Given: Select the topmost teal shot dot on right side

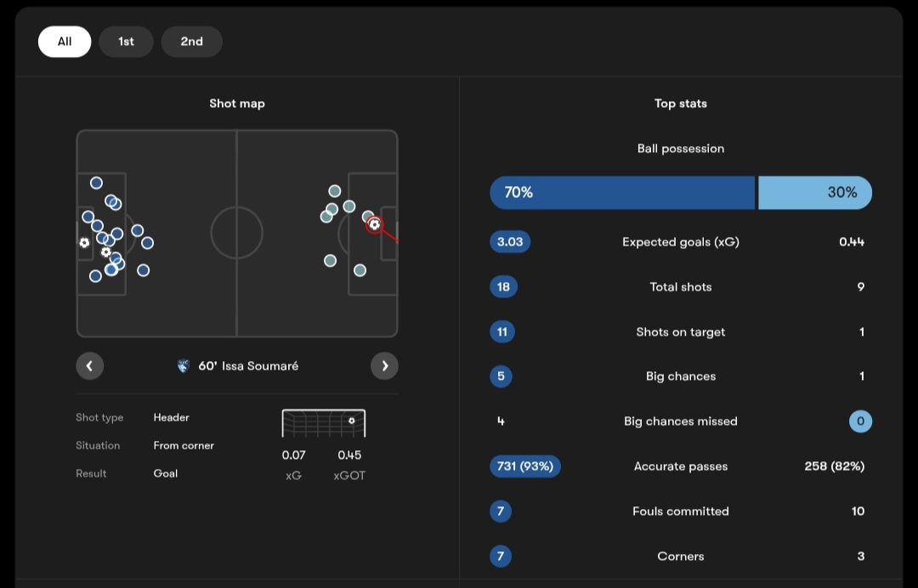Looking at the screenshot, I should pyautogui.click(x=335, y=191).
